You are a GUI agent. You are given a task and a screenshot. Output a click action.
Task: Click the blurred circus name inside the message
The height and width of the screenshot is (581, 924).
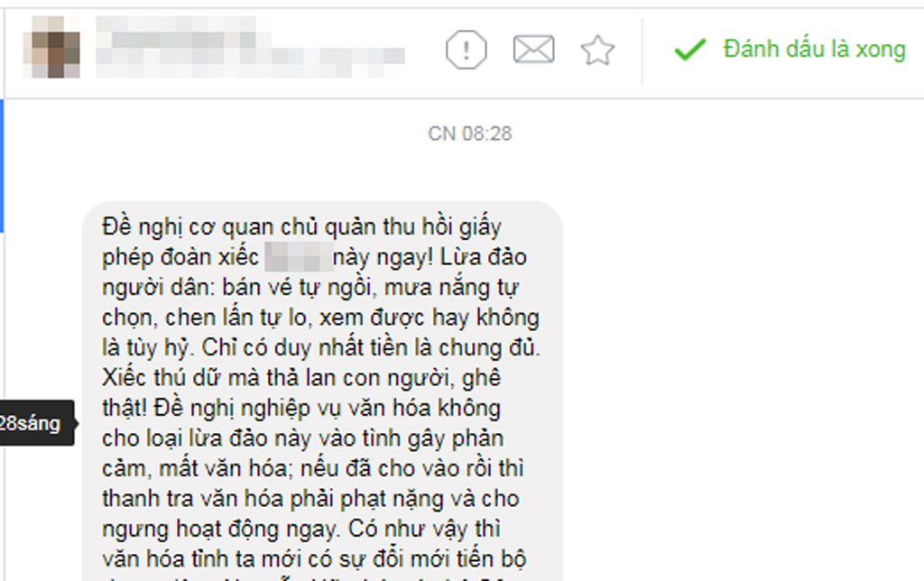pos(299,257)
